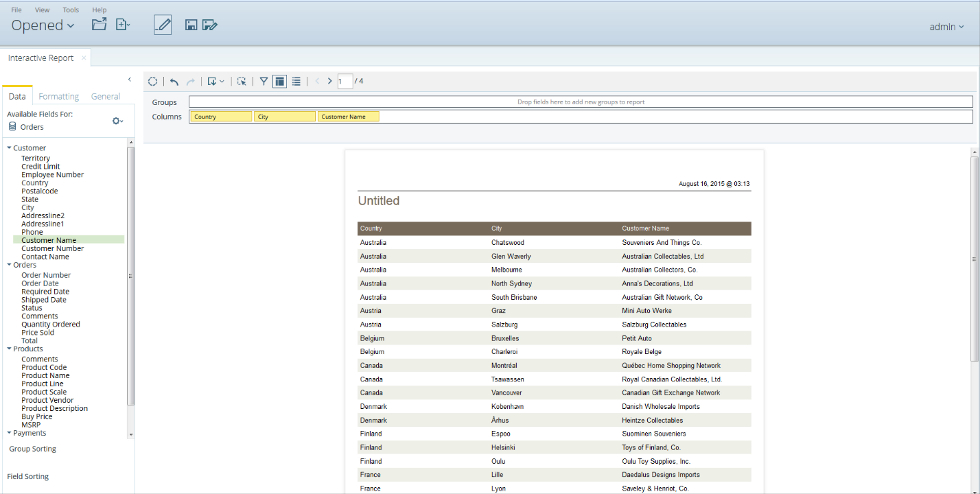Image resolution: width=980 pixels, height=494 pixels.
Task: Switch to the General tab
Action: [x=106, y=97]
